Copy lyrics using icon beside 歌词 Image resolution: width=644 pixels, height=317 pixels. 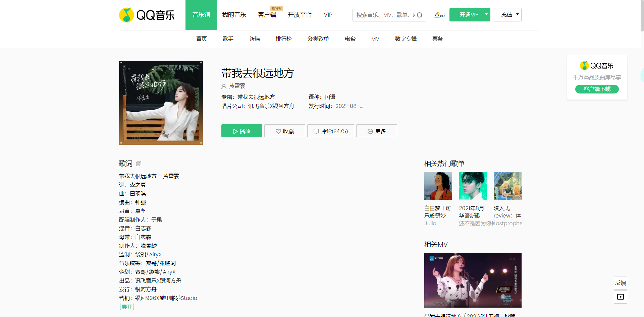pyautogui.click(x=139, y=164)
